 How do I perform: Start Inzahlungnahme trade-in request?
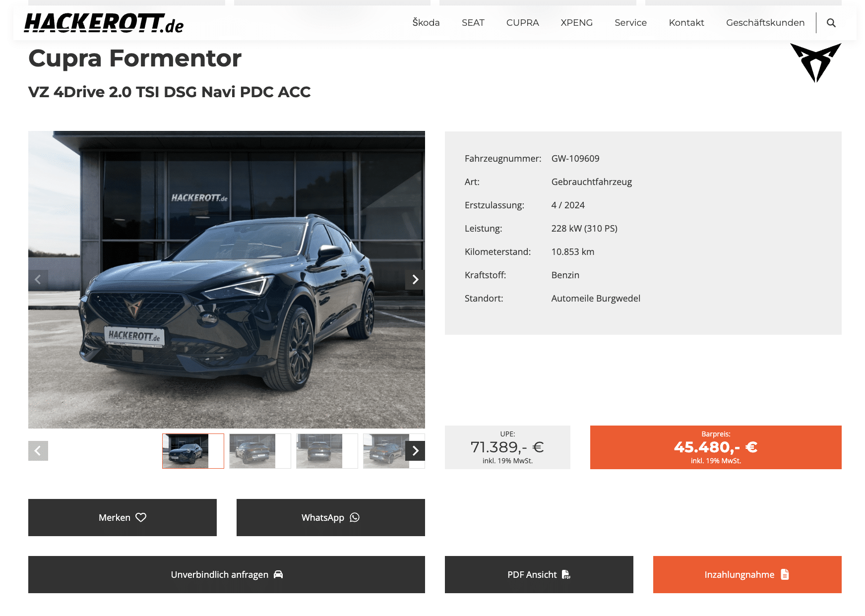point(747,574)
